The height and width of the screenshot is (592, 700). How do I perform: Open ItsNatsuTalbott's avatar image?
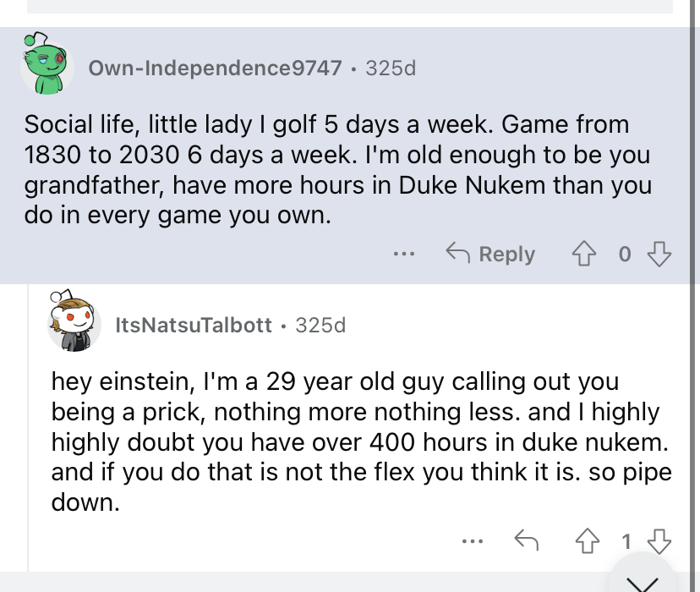pos(74,321)
